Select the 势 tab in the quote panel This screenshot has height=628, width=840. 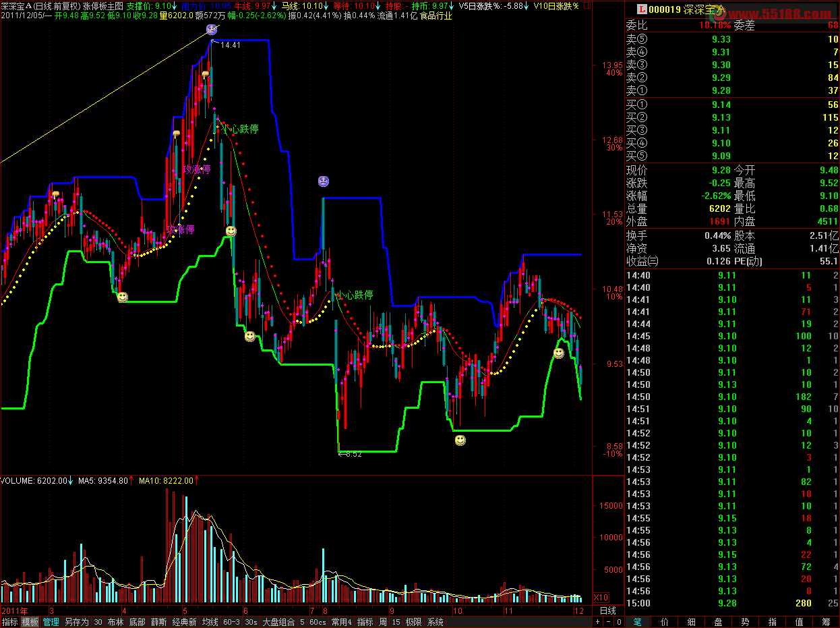tap(746, 622)
